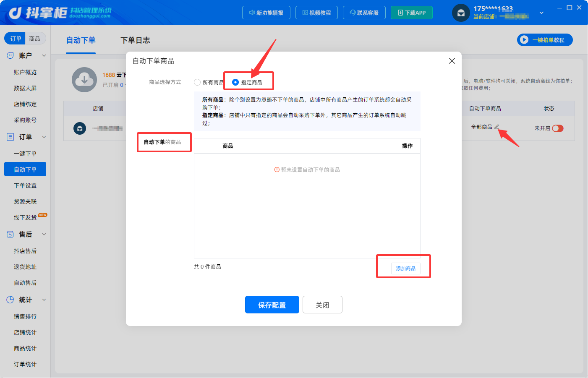Viewport: 588px width, 378px height.
Task: Click the 新功能播报 button
Action: [266, 13]
